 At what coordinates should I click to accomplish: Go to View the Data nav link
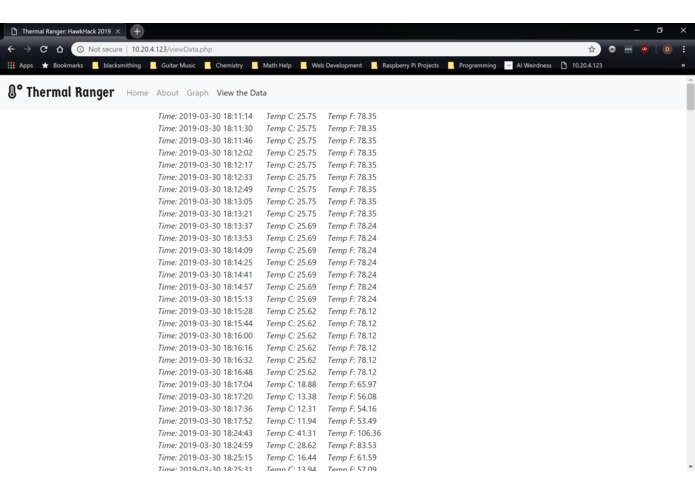point(242,93)
